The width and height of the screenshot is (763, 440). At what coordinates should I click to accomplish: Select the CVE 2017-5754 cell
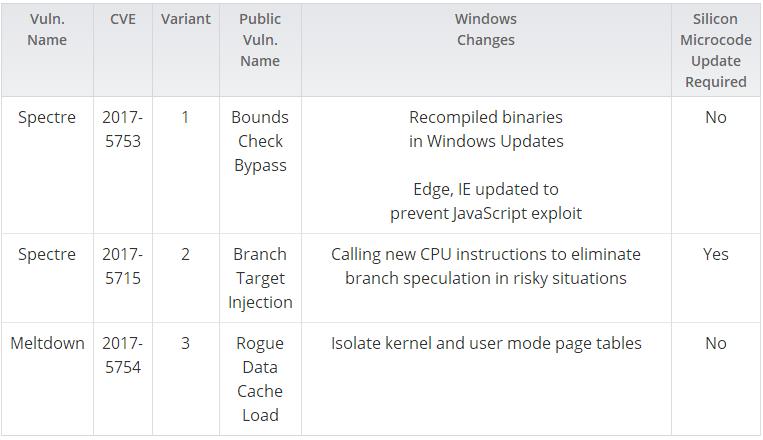coord(122,355)
